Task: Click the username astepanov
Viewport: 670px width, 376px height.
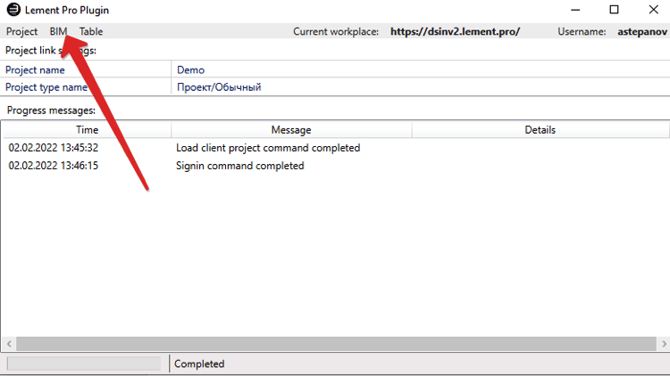Action: click(642, 32)
